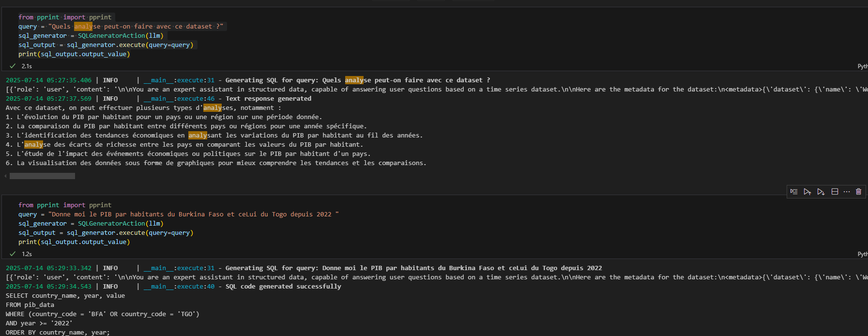Split the cell with the split cell icon

pos(835,192)
